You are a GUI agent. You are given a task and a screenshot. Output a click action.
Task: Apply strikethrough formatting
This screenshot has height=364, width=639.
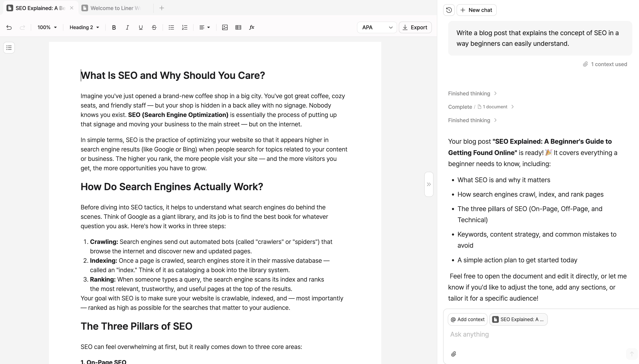point(154,27)
